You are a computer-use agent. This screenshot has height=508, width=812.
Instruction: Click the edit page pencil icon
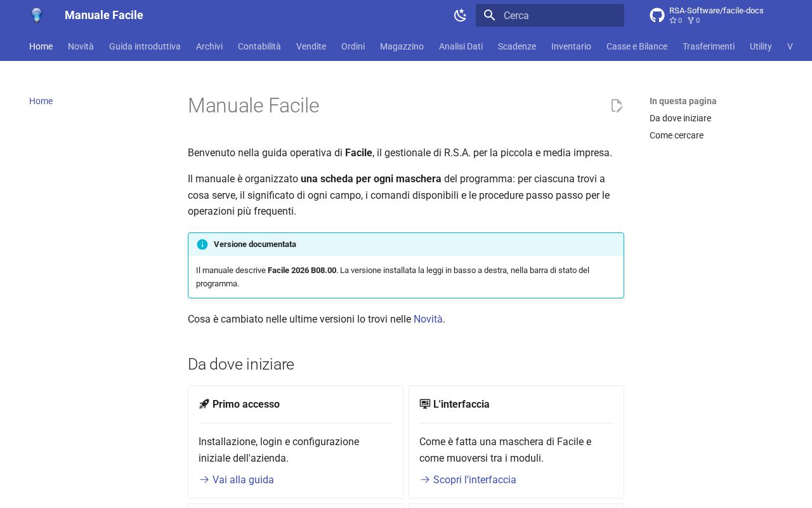click(x=617, y=105)
